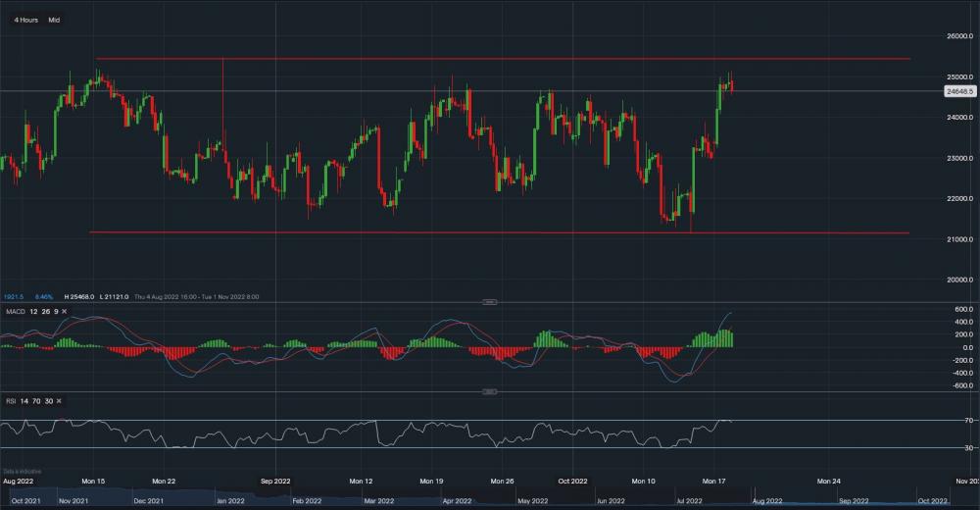Click the resize handle above MACD panel

click(489, 299)
